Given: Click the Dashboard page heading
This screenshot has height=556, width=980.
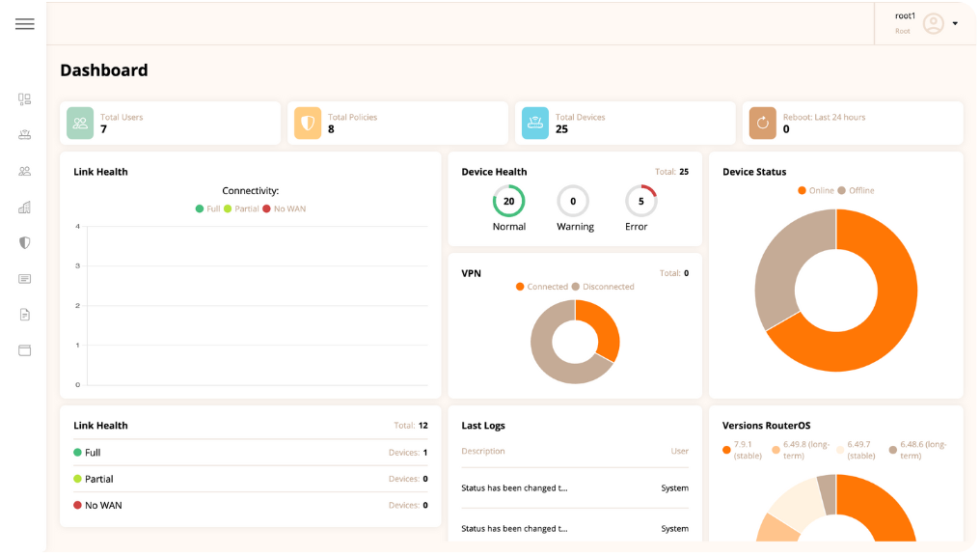Looking at the screenshot, I should click(x=104, y=70).
